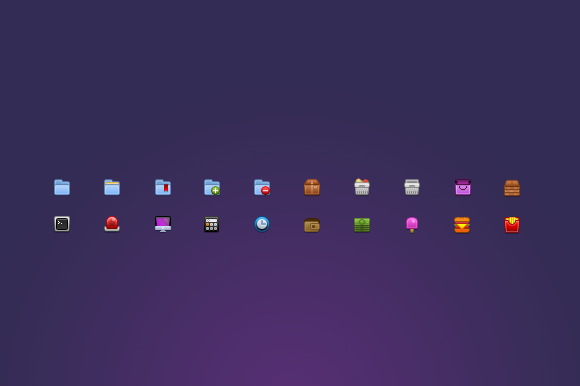Open the black calculator icon
Viewport: 580px width, 386px height.
point(212,224)
